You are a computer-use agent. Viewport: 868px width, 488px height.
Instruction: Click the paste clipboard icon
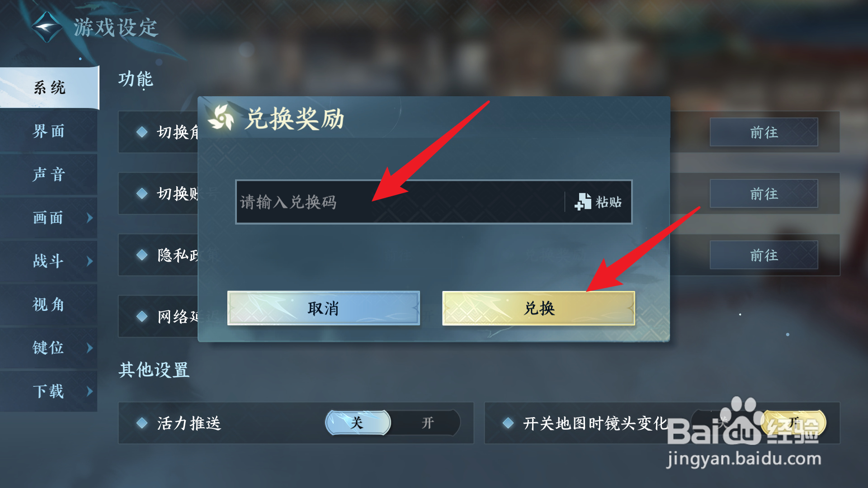(x=583, y=202)
